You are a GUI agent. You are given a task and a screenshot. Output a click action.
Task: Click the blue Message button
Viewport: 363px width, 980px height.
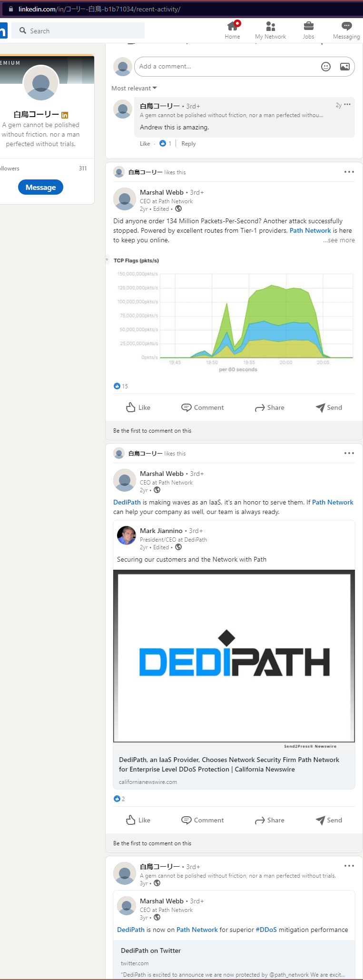[40, 188]
